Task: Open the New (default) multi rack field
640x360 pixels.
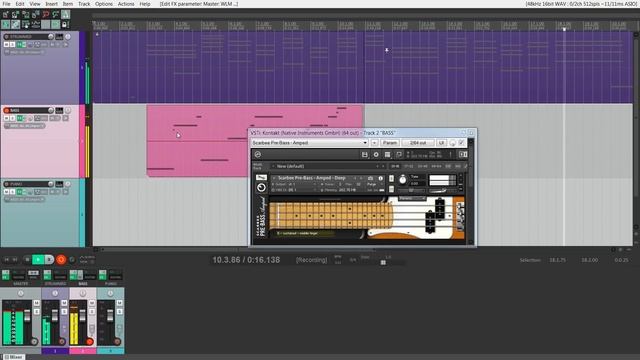Action: pos(329,167)
